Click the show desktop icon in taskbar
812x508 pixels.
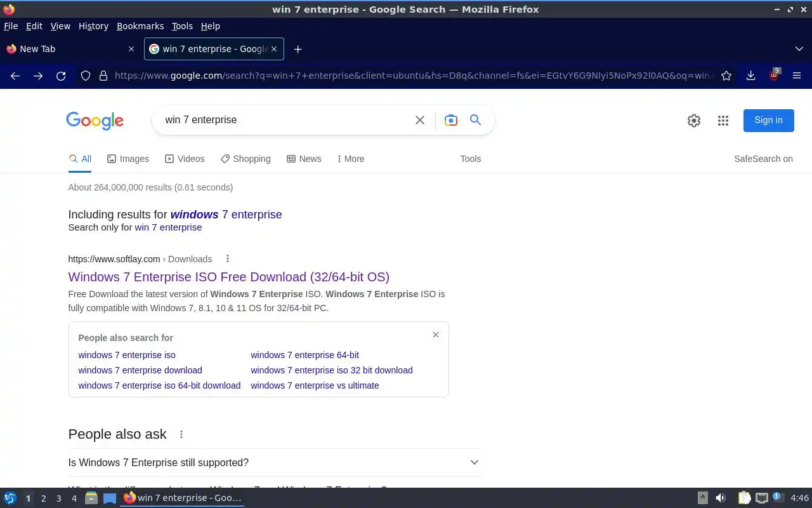pyautogui.click(x=110, y=498)
